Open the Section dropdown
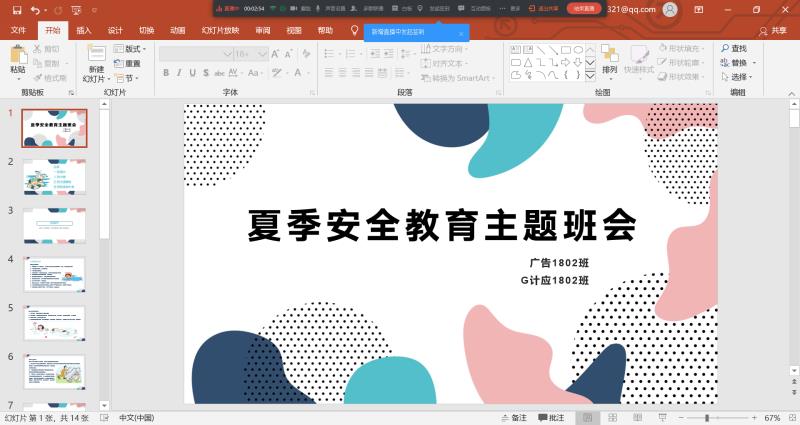The image size is (800, 425). (x=126, y=78)
